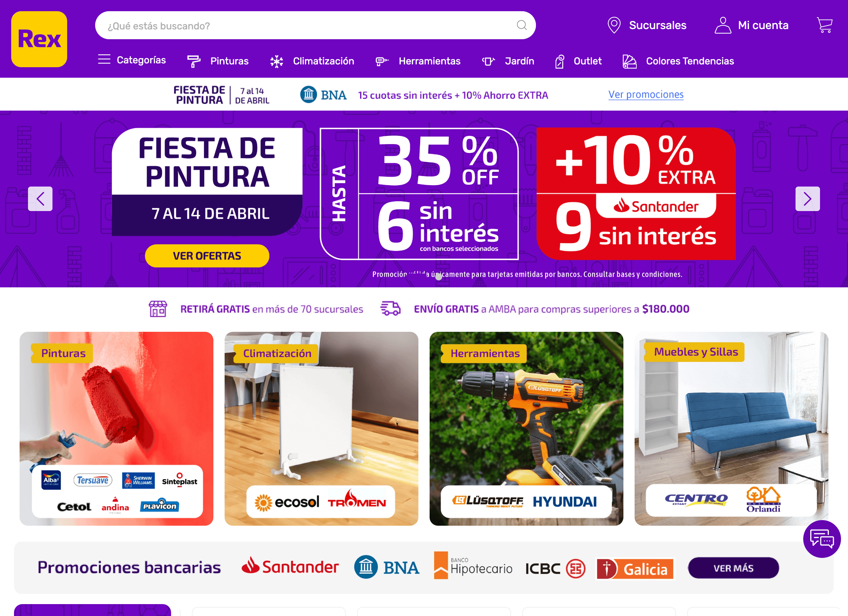The height and width of the screenshot is (616, 848).
Task: Open Sucursales location pin
Action: coord(614,25)
